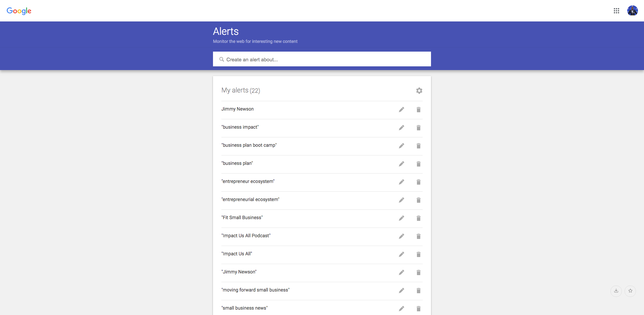644x315 pixels.
Task: Edit the "business plan" alert
Action: 401,164
